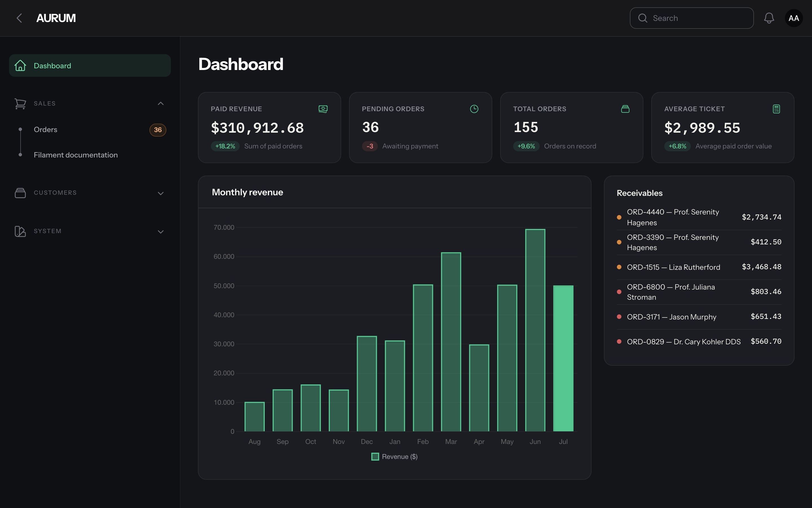812x508 pixels.
Task: Click the Paid Revenue banknotes icon
Action: (323, 109)
